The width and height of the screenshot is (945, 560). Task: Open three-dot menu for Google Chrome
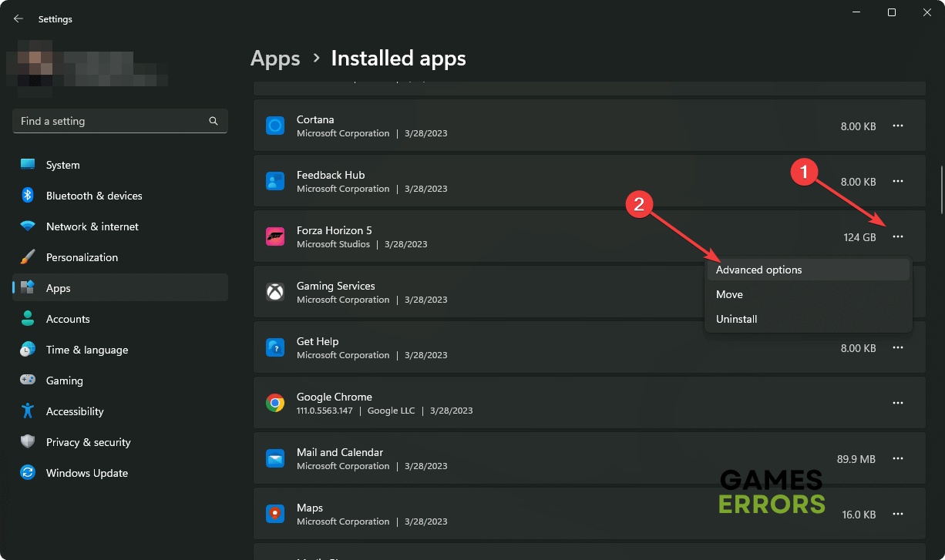click(x=897, y=403)
